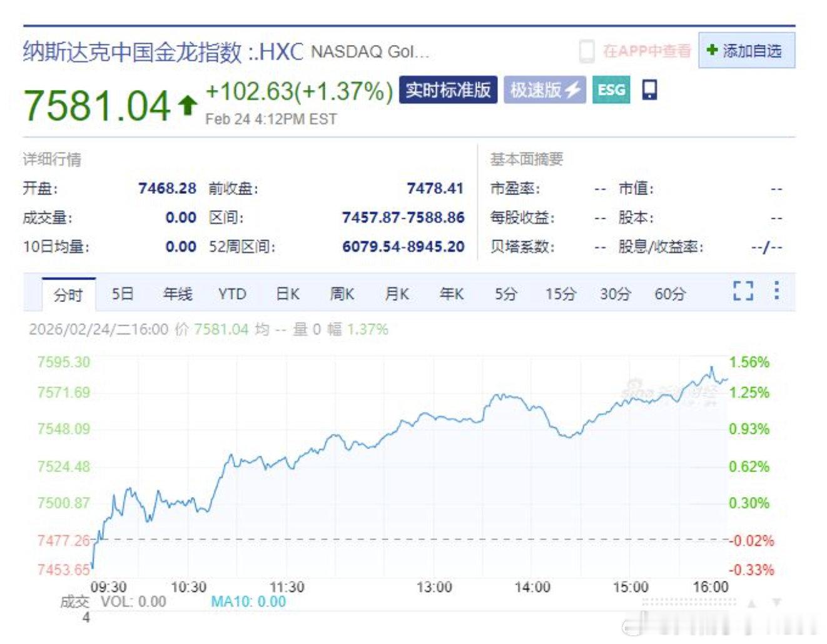Click the 详细行情 section heading

pos(52,159)
